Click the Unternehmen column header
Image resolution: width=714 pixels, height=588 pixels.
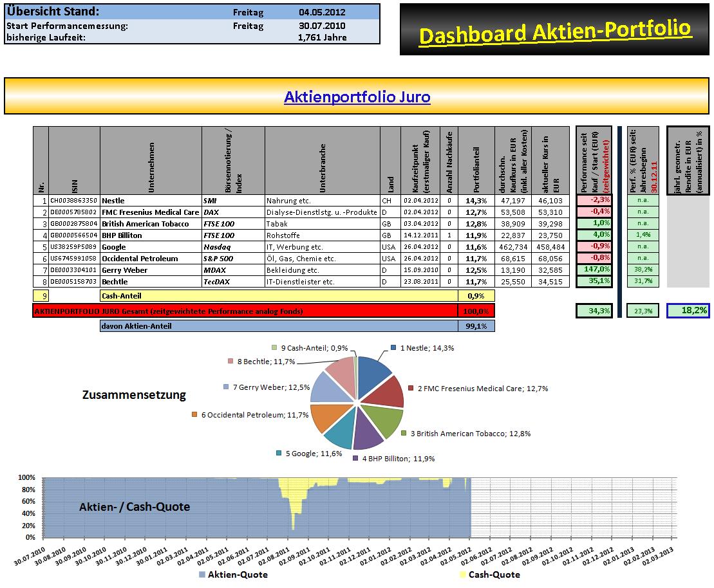(x=151, y=161)
